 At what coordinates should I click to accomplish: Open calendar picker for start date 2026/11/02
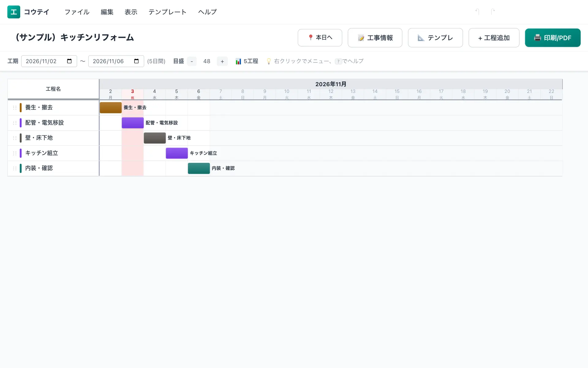[x=70, y=61]
